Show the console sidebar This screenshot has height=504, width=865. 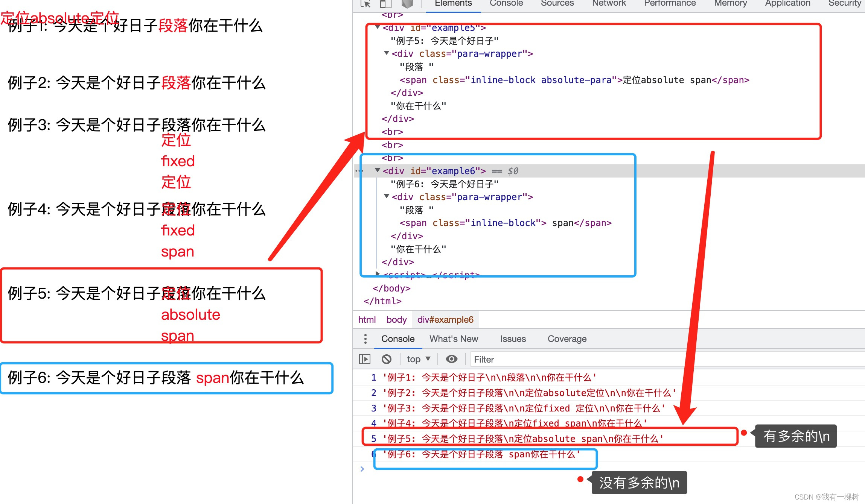pos(364,359)
